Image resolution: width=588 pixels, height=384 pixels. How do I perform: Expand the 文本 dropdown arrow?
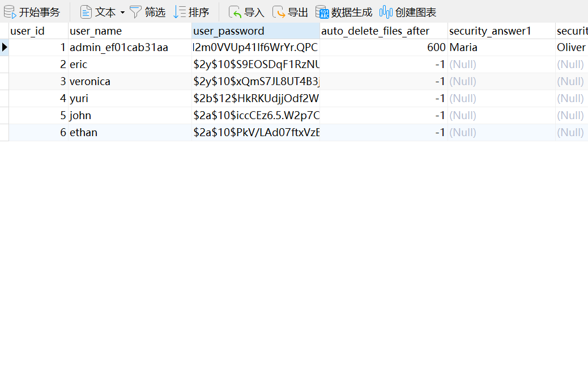pos(122,12)
